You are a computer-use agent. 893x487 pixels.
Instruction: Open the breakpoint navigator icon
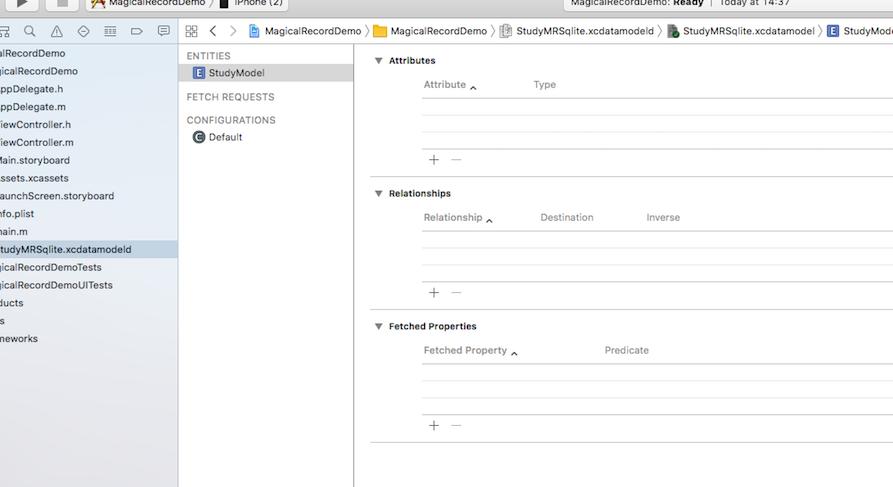point(137,31)
